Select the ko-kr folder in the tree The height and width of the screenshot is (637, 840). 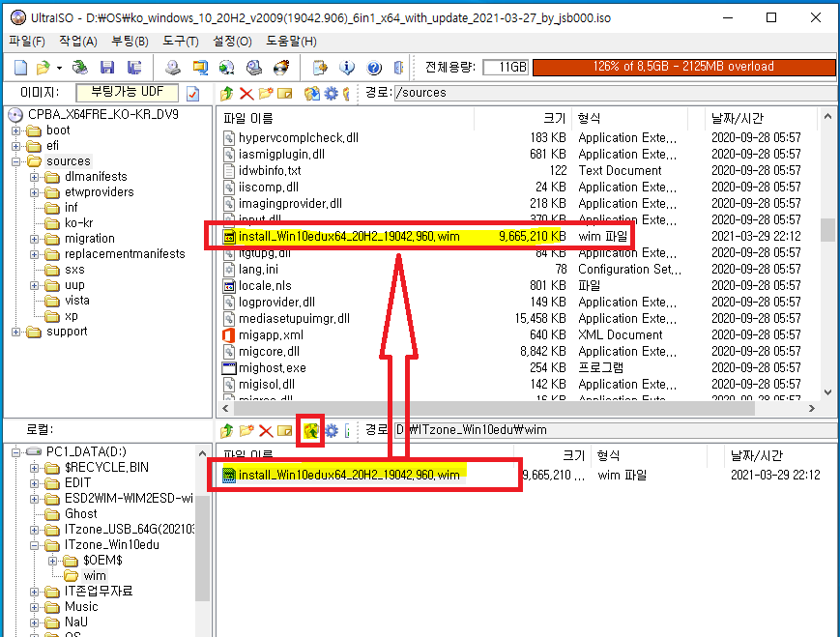78,223
